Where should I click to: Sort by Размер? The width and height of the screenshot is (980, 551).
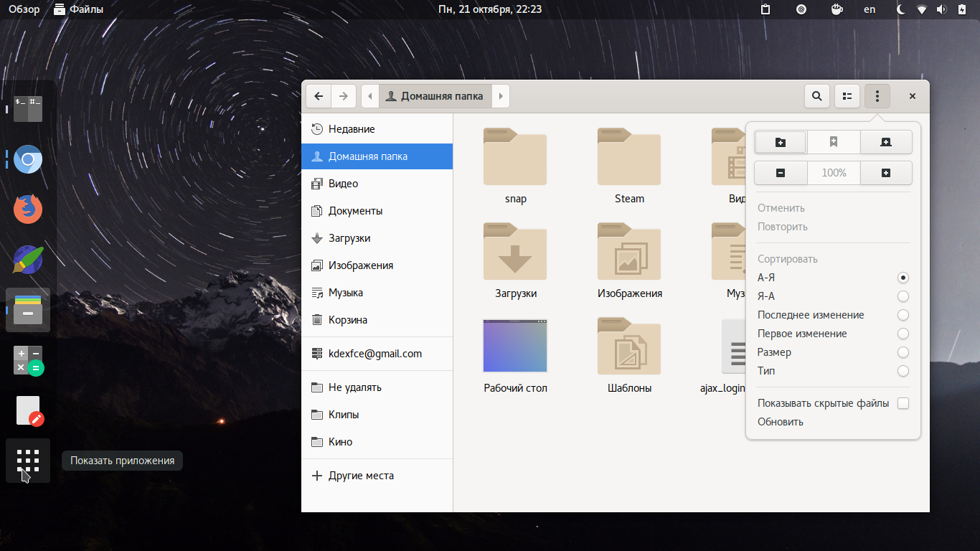(x=833, y=352)
